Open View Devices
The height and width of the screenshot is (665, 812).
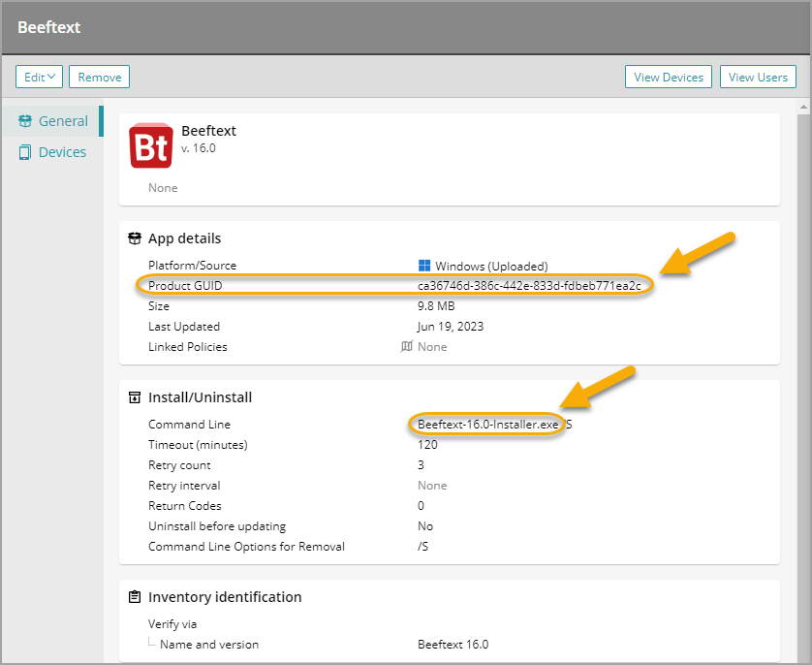pyautogui.click(x=669, y=78)
